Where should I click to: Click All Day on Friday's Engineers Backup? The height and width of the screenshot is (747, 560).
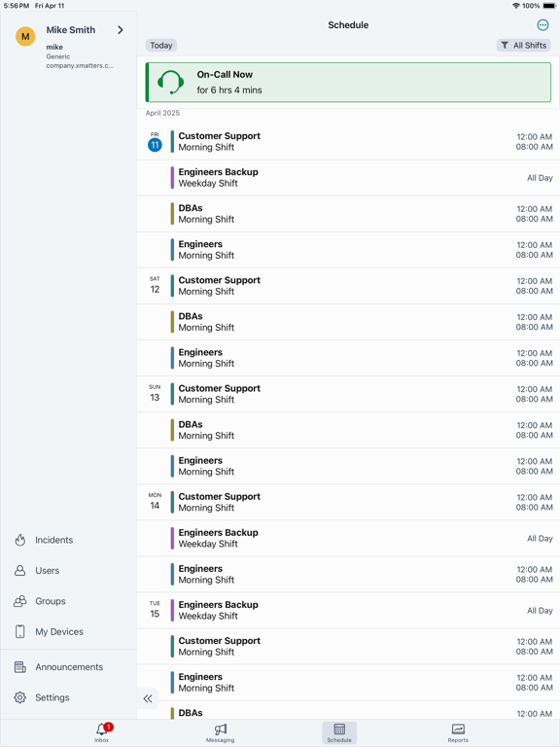[x=540, y=178]
